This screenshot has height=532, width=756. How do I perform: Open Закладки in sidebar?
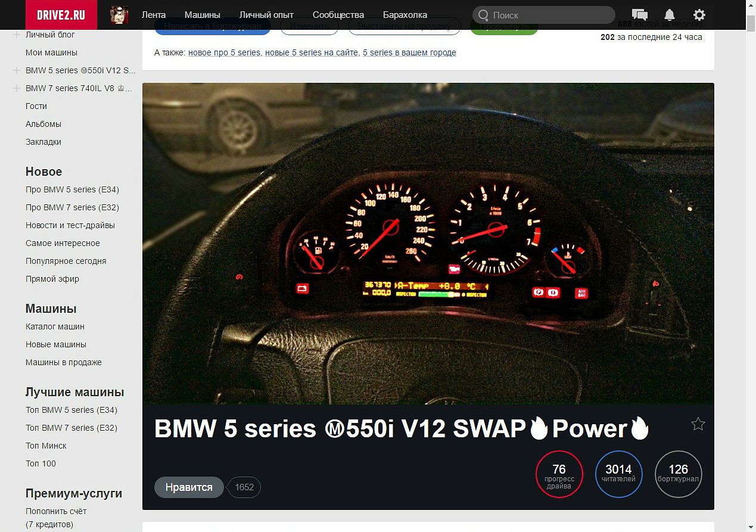43,142
